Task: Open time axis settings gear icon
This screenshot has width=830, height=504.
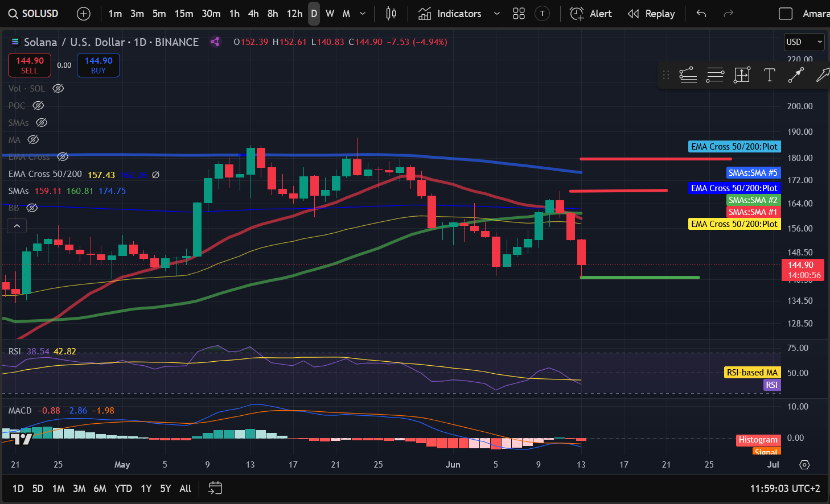Action: point(804,465)
